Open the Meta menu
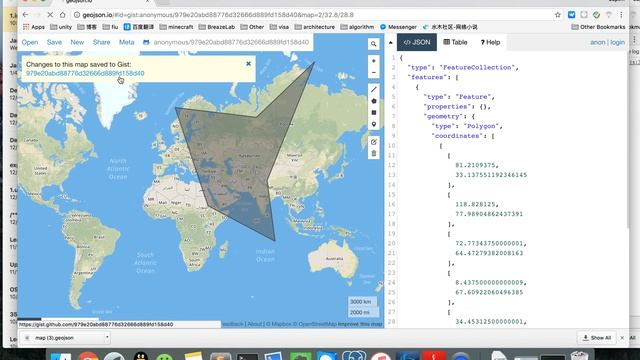 pos(127,42)
